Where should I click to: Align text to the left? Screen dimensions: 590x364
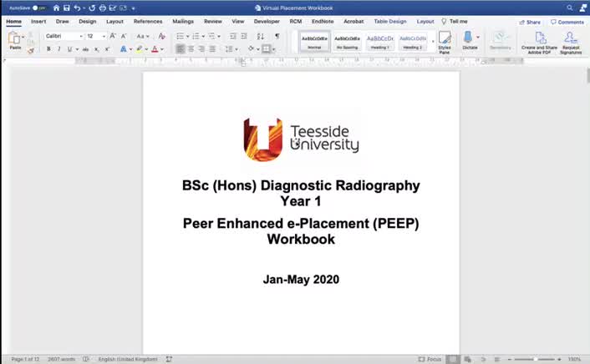181,49
